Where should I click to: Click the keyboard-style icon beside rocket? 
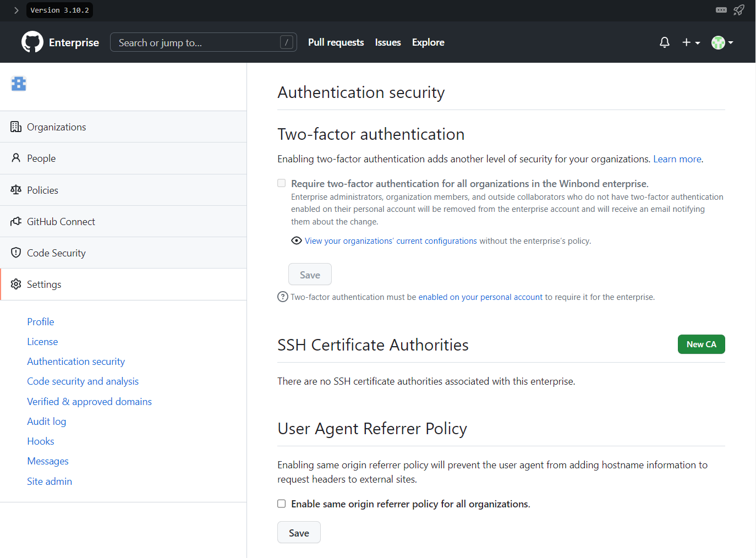721,10
